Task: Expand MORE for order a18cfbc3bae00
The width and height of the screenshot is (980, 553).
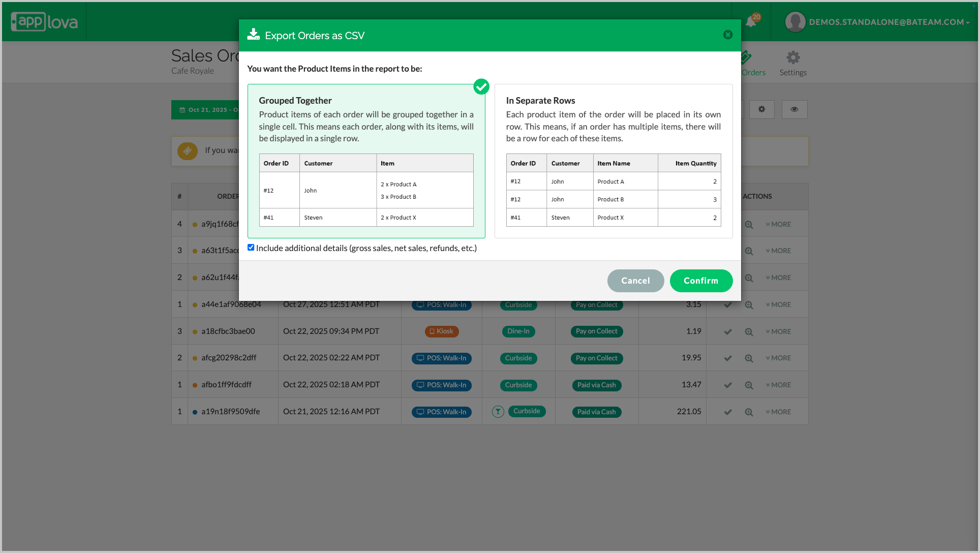Action: point(778,331)
